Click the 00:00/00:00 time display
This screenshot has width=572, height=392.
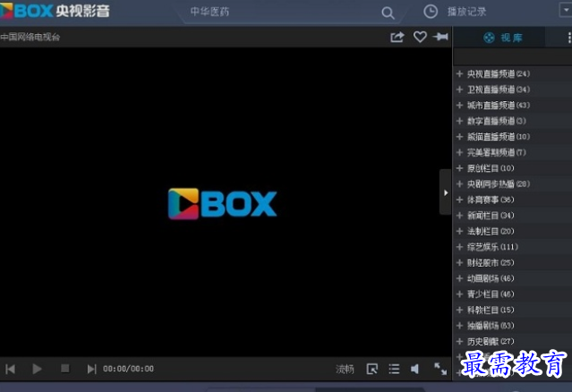pos(128,369)
